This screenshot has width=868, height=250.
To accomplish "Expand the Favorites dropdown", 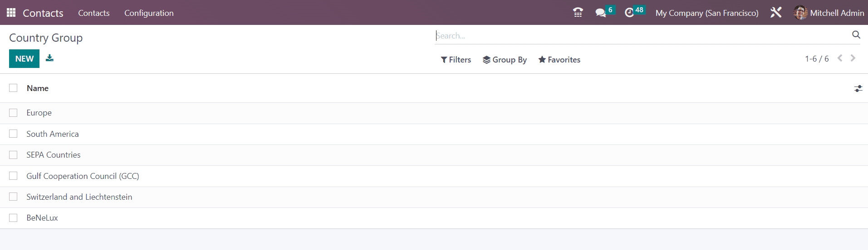I will tap(559, 60).
